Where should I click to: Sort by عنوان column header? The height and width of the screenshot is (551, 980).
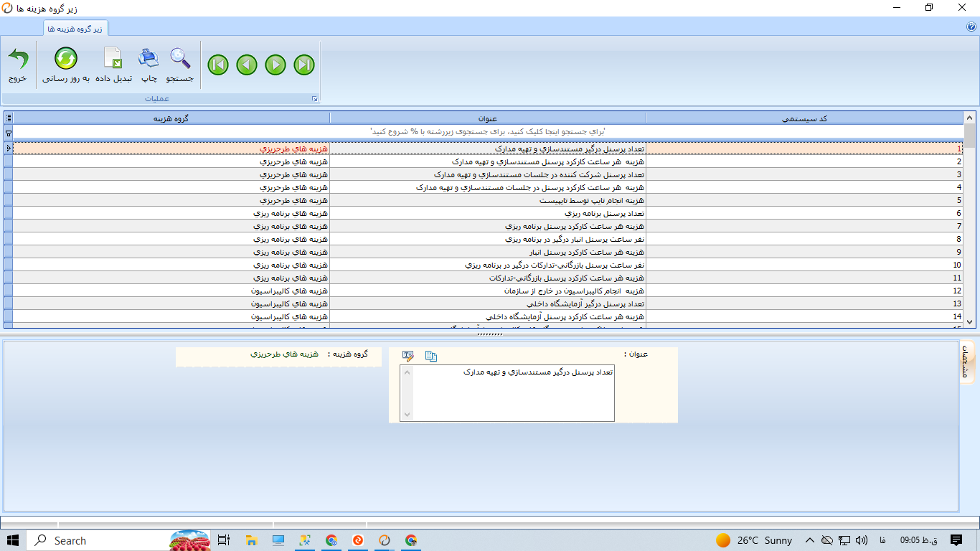click(x=488, y=118)
